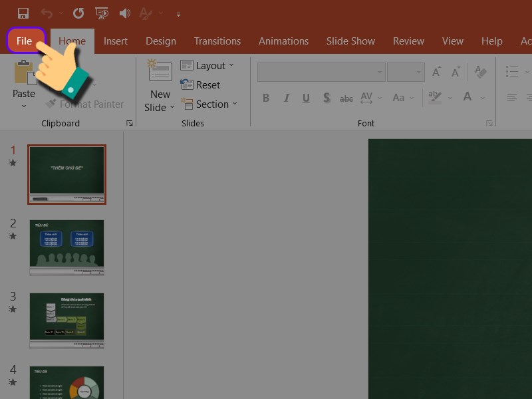
Task: Switch to the Transitions tab
Action: (217, 41)
